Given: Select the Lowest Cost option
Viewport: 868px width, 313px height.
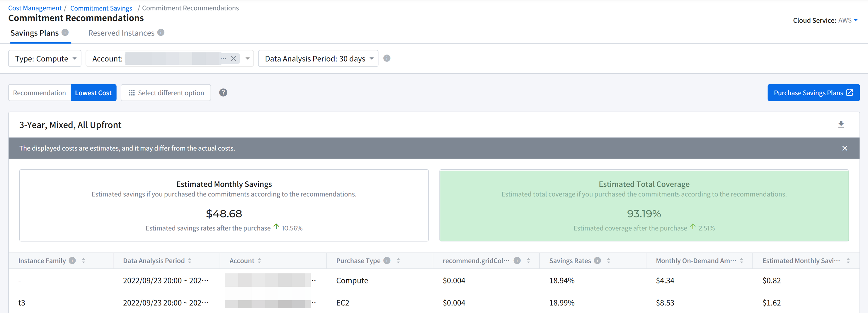Looking at the screenshot, I should [93, 93].
